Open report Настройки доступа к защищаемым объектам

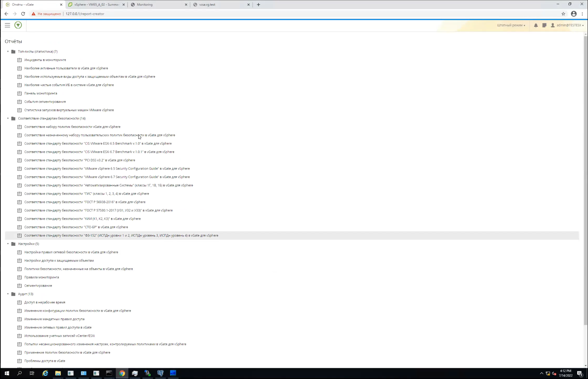point(59,261)
